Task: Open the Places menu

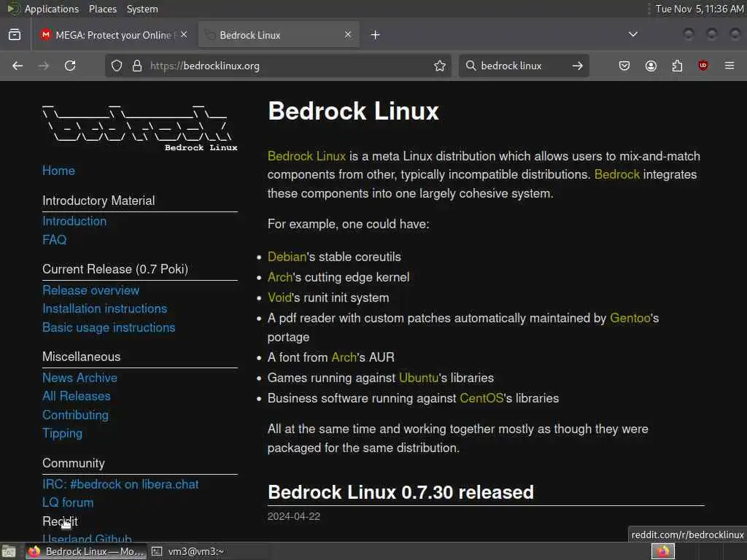Action: coord(102,9)
